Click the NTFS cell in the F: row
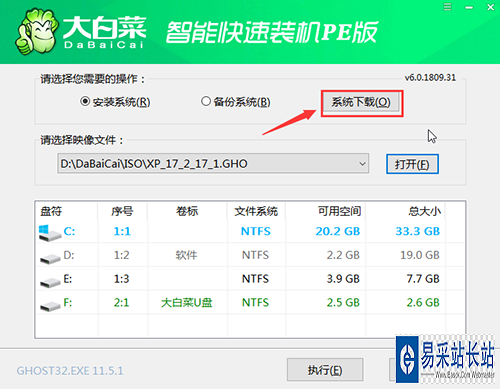Viewport: 500px width, 389px height. 255,303
